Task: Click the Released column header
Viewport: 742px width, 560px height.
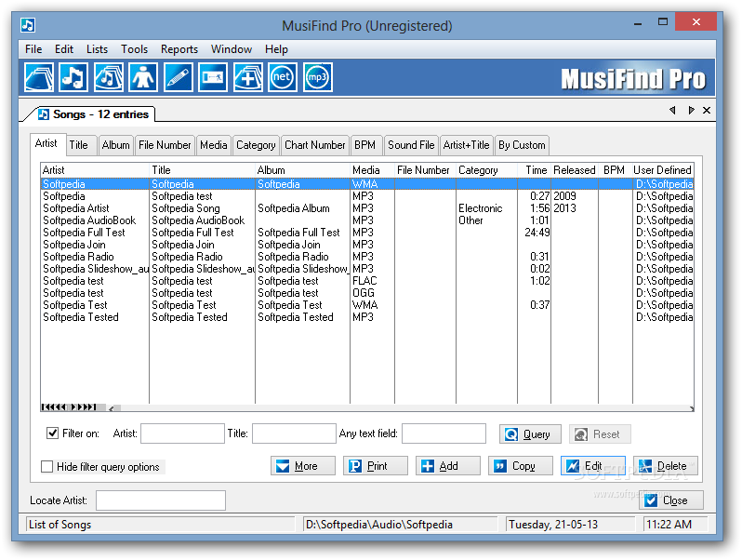Action: coord(575,170)
